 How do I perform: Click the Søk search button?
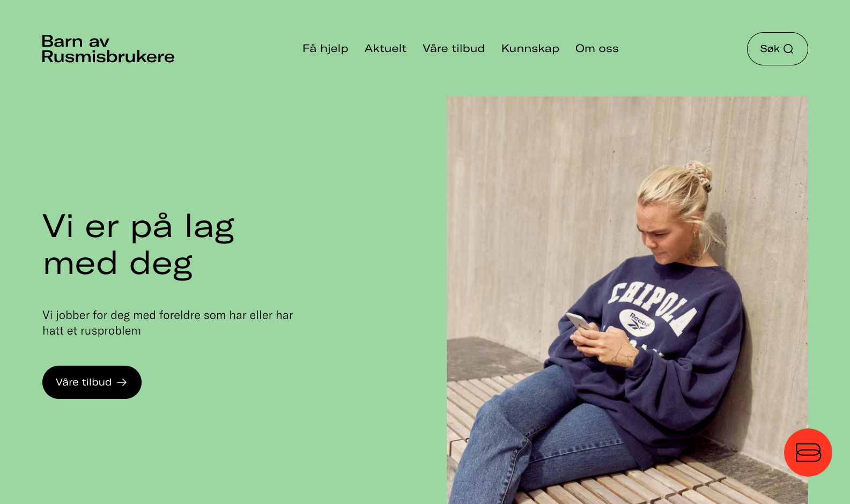pos(777,49)
